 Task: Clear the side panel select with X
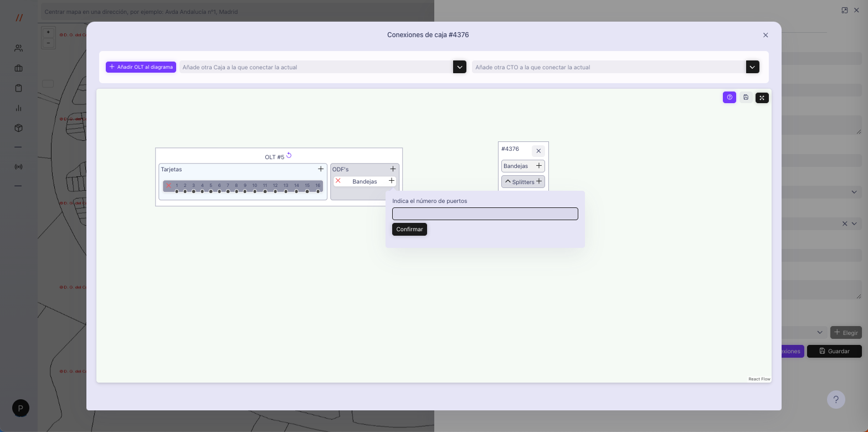pyautogui.click(x=845, y=223)
